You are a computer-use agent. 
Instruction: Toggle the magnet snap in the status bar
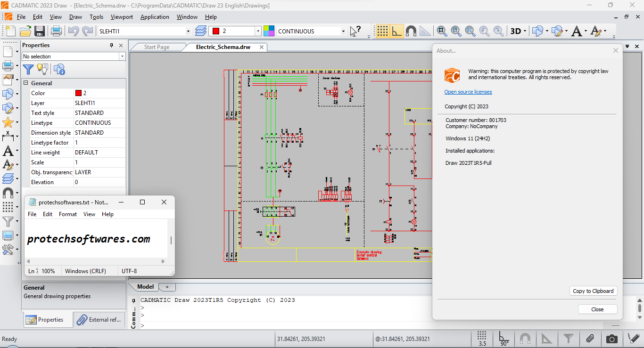pos(525,339)
